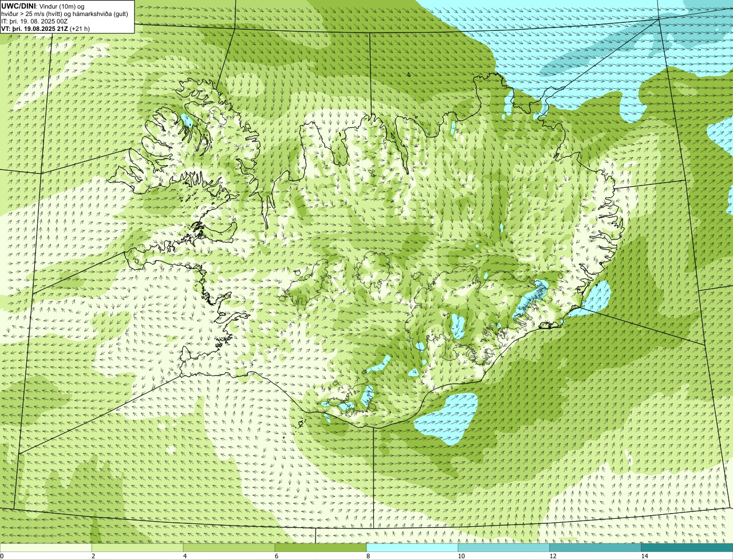Click the scale label "12"

[x=553, y=556]
